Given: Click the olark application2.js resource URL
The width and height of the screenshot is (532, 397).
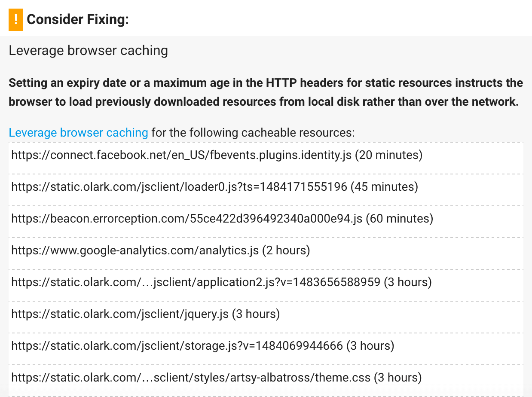Looking at the screenshot, I should pyautogui.click(x=196, y=282).
